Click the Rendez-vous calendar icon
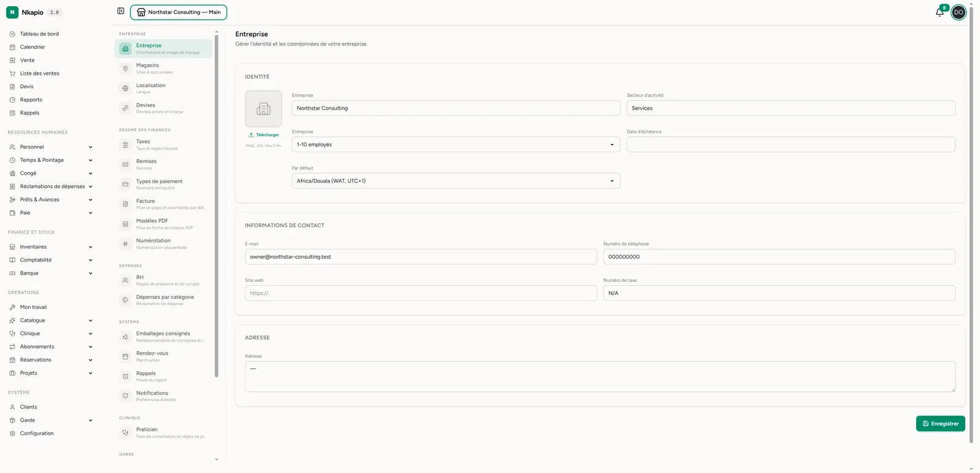Image resolution: width=980 pixels, height=473 pixels. tap(126, 356)
